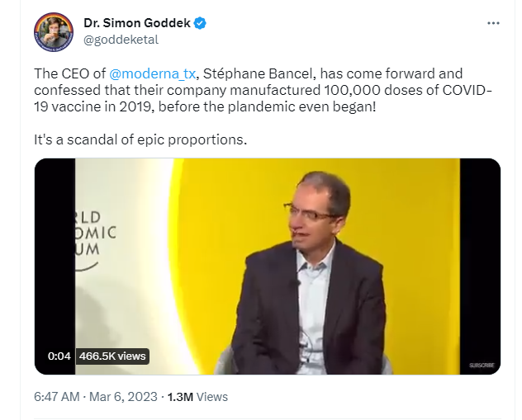Click the 466.5K views video label

[x=112, y=356]
